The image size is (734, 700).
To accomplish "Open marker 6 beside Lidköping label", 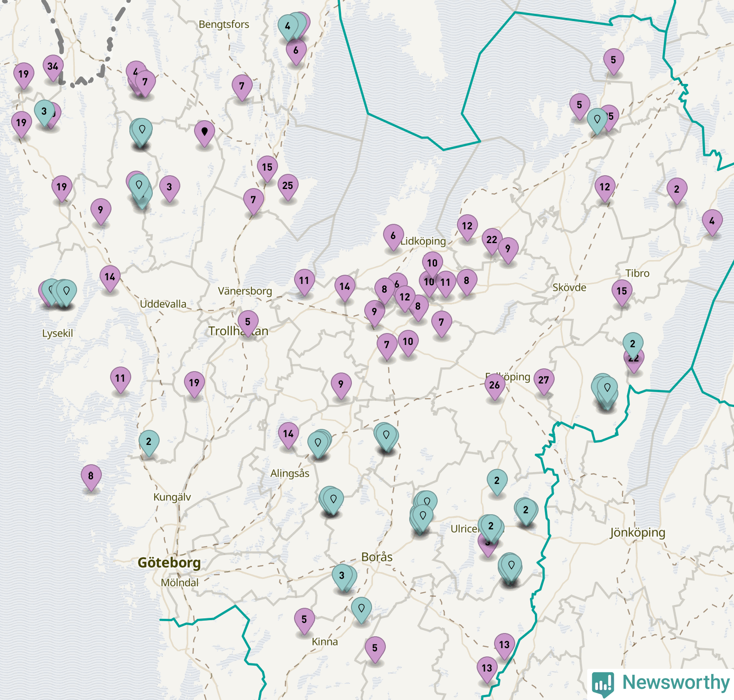I will [393, 237].
